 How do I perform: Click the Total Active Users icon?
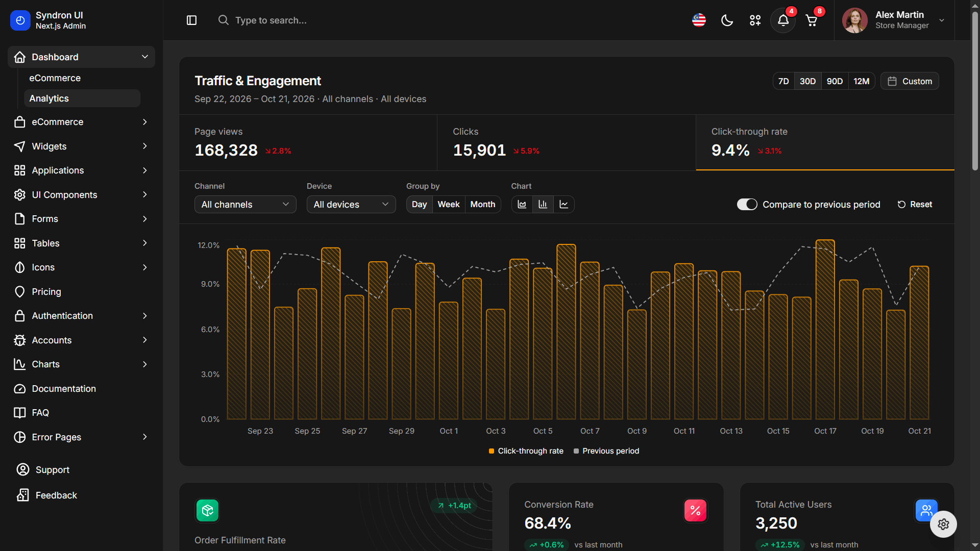926,511
